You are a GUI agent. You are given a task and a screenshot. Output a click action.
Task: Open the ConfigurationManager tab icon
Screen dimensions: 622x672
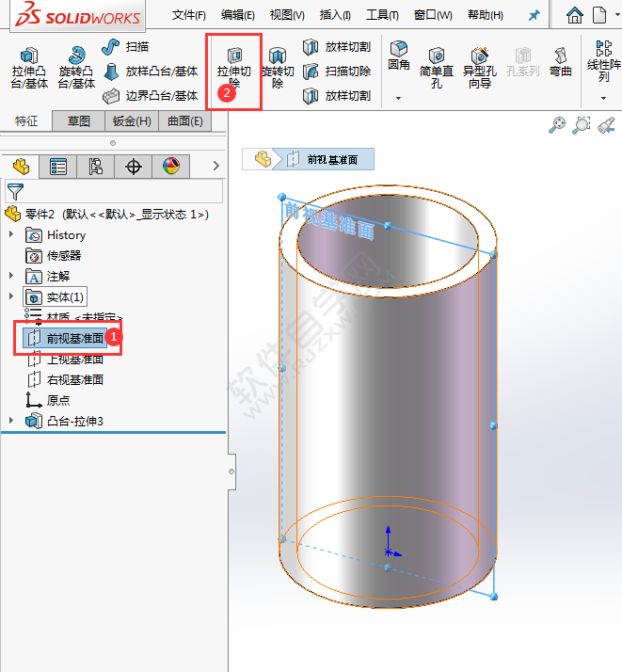(x=95, y=167)
